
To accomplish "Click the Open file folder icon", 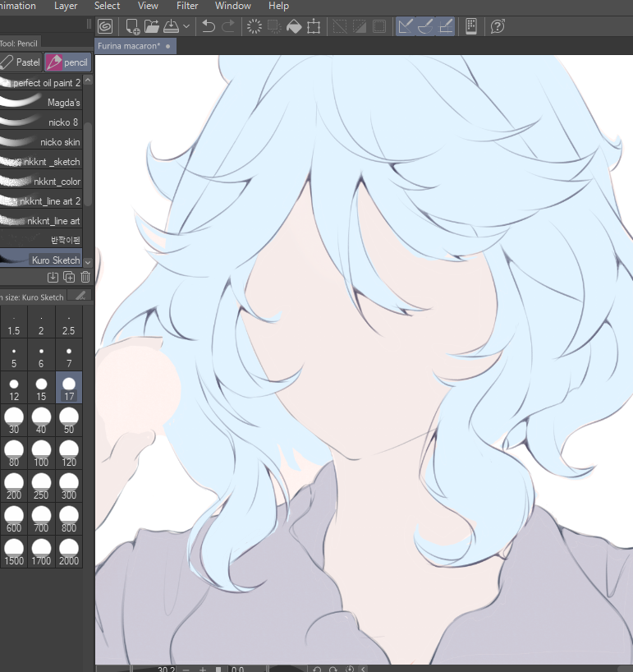I will tap(151, 26).
